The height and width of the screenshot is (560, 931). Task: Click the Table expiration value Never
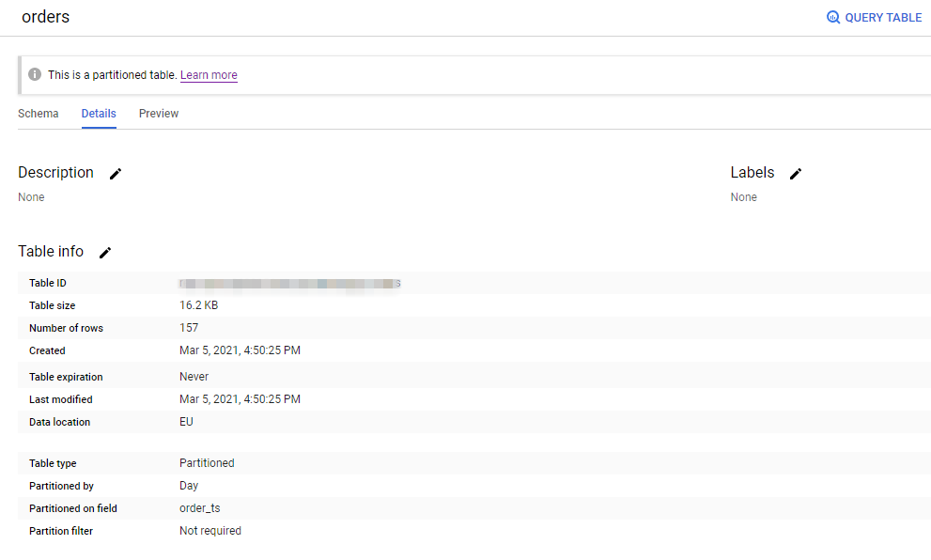point(194,377)
